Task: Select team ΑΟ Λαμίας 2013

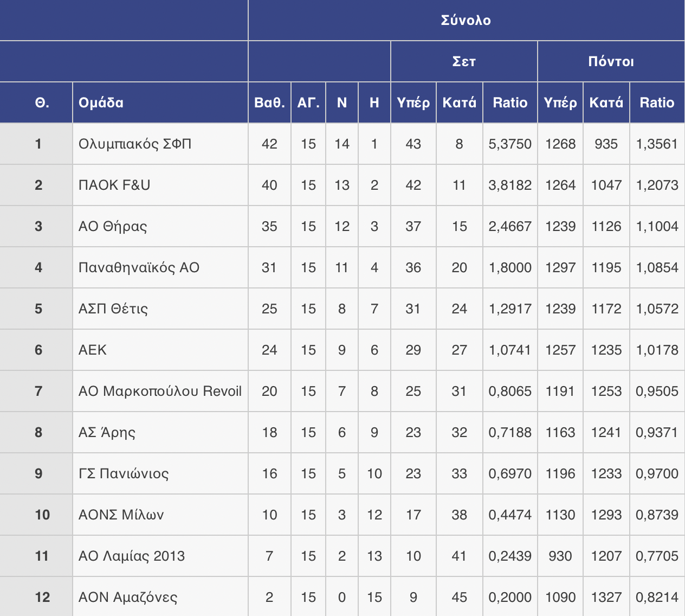Action: pos(132,556)
